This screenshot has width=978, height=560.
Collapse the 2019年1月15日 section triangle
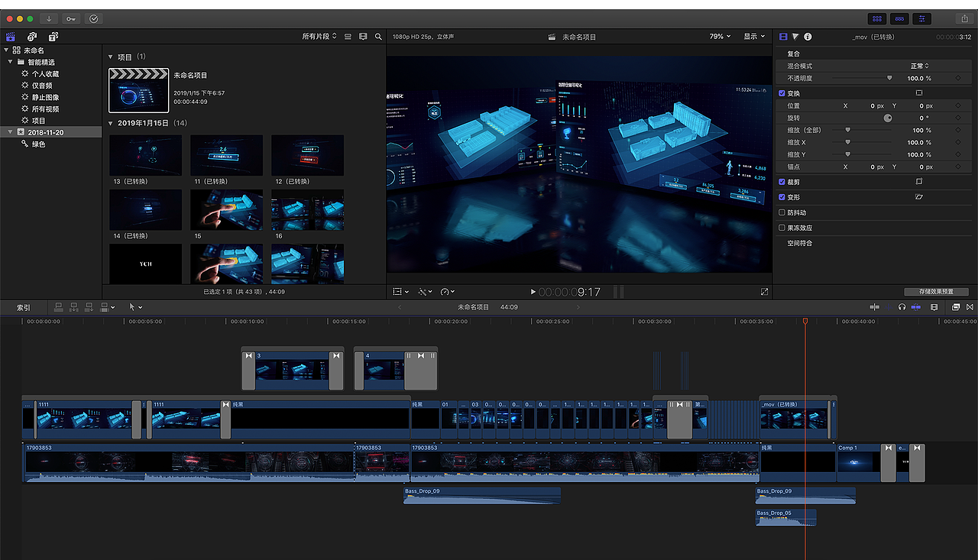point(110,123)
